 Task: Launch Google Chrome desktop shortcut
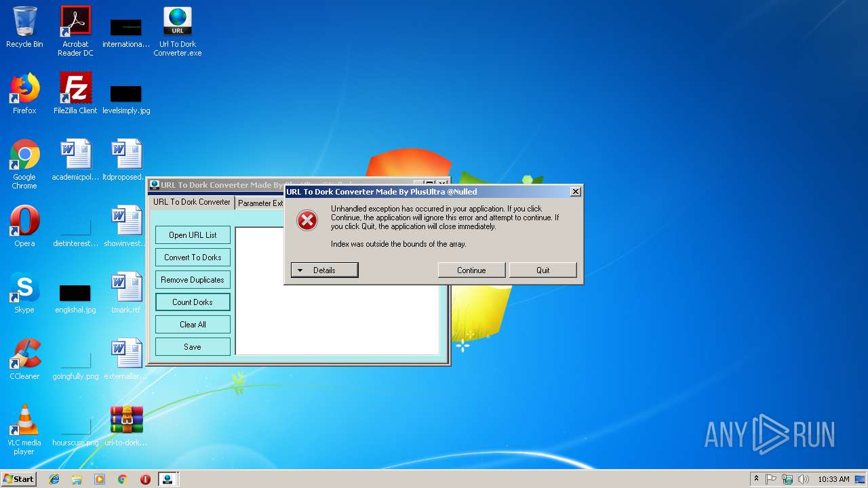[24, 164]
